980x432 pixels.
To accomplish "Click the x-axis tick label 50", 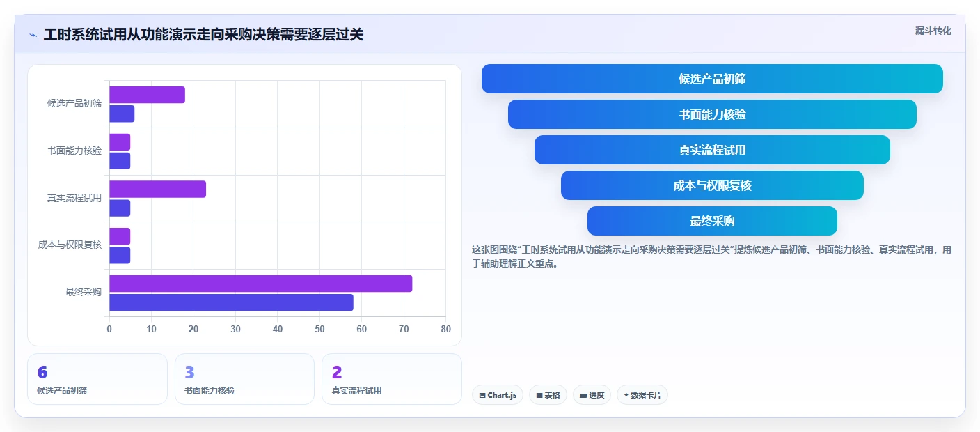I will click(319, 329).
